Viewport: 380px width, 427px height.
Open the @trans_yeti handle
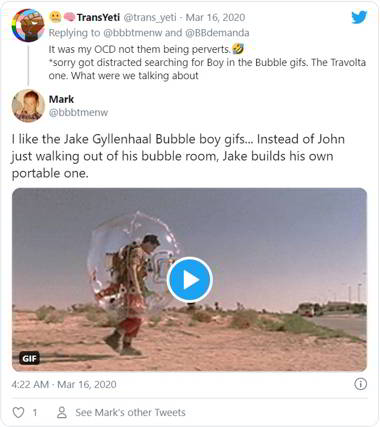[150, 18]
